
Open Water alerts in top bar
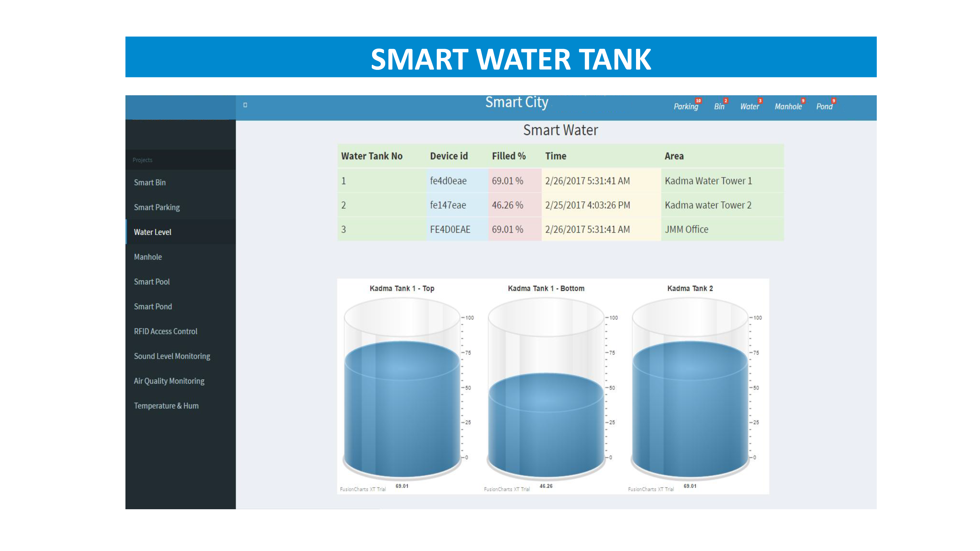point(749,106)
